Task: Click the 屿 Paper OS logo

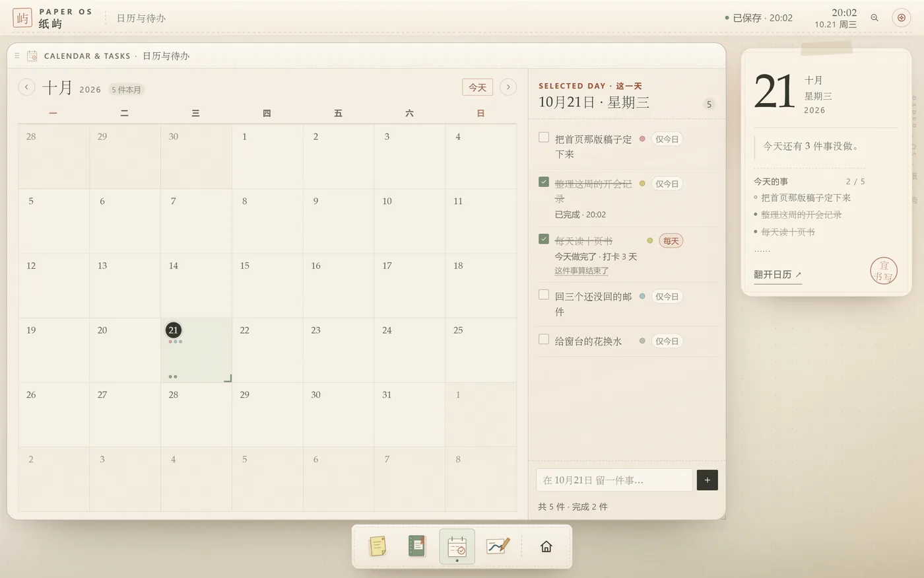Action: (x=22, y=18)
